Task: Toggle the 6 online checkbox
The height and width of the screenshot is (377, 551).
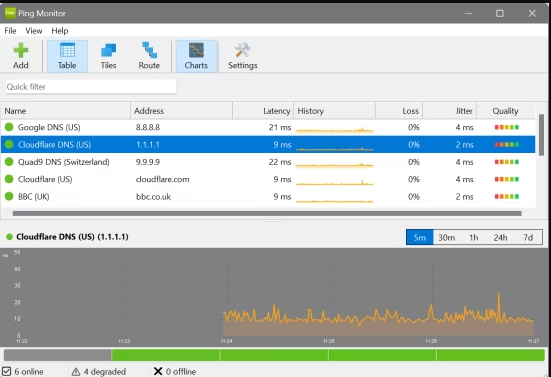Action: point(7,371)
